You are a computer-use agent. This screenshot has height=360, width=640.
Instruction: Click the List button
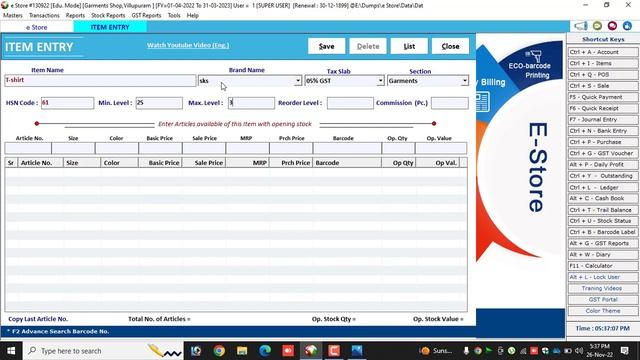coord(409,46)
